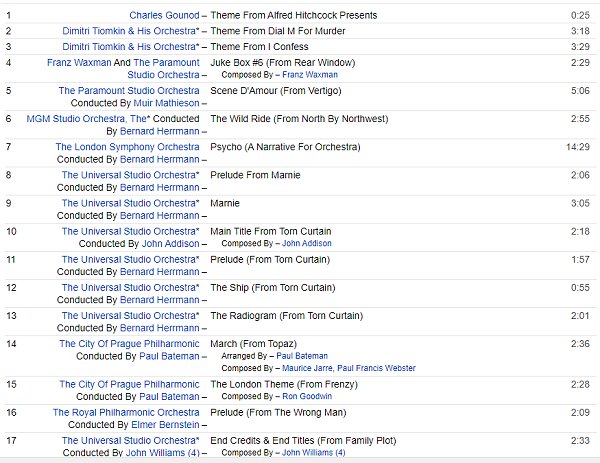Select title Juke Box #6 (From Rear Window)
This screenshot has height=463, width=600.
(x=283, y=62)
